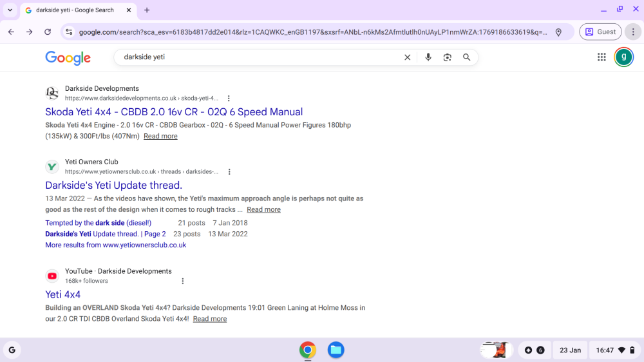This screenshot has height=362, width=644.
Task: Click Read more under YouTube snippet
Action: coord(210,319)
